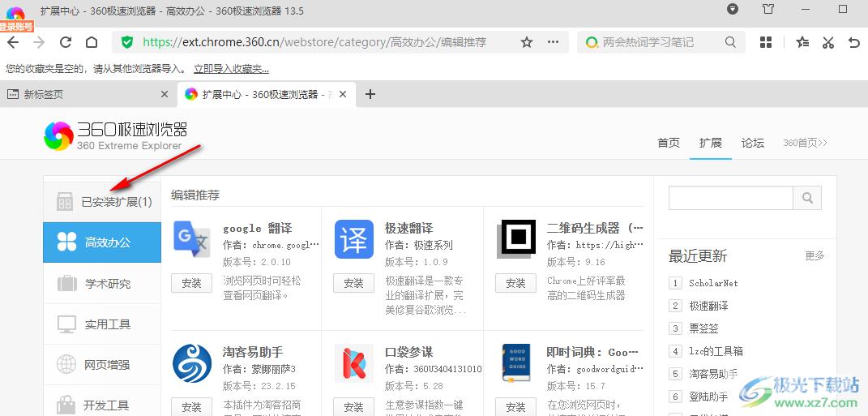868x416 pixels.
Task: Close the 扩展中心 tab
Action: 343,94
